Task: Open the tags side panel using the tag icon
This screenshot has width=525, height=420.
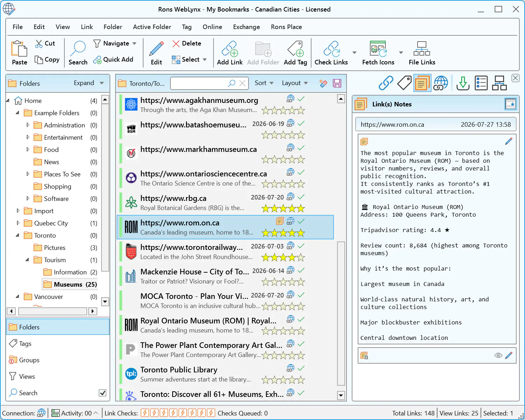Action: click(x=404, y=83)
